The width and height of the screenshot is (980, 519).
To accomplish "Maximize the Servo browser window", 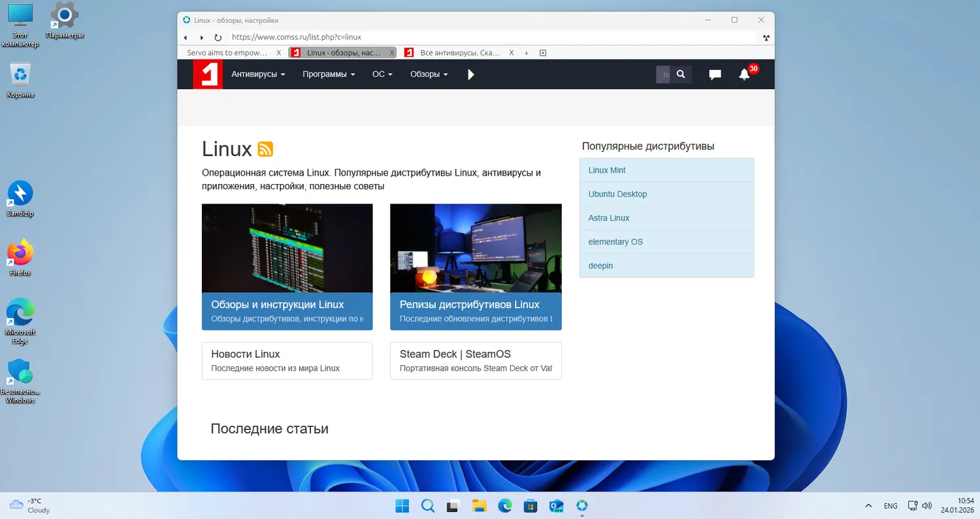I will click(x=734, y=20).
